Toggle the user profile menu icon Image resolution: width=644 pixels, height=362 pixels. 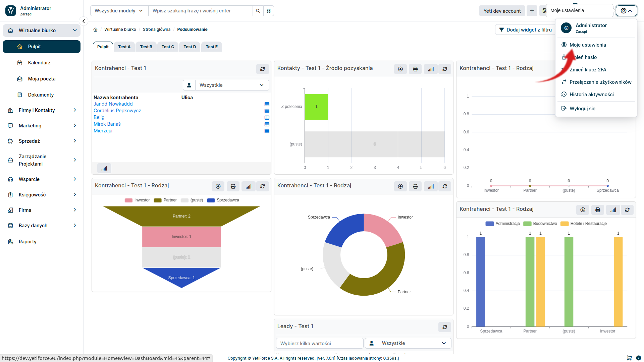626,11
